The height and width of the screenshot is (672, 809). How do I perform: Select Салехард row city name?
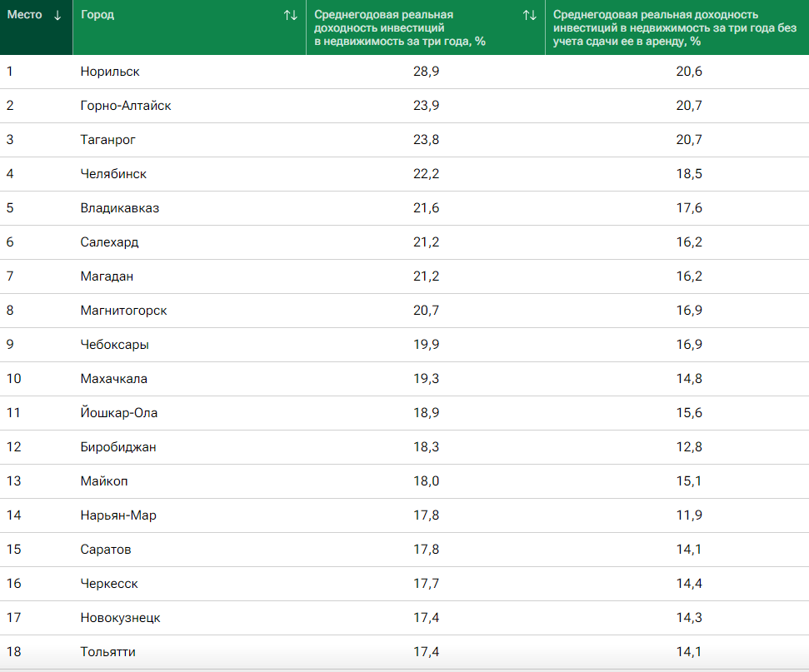110,242
